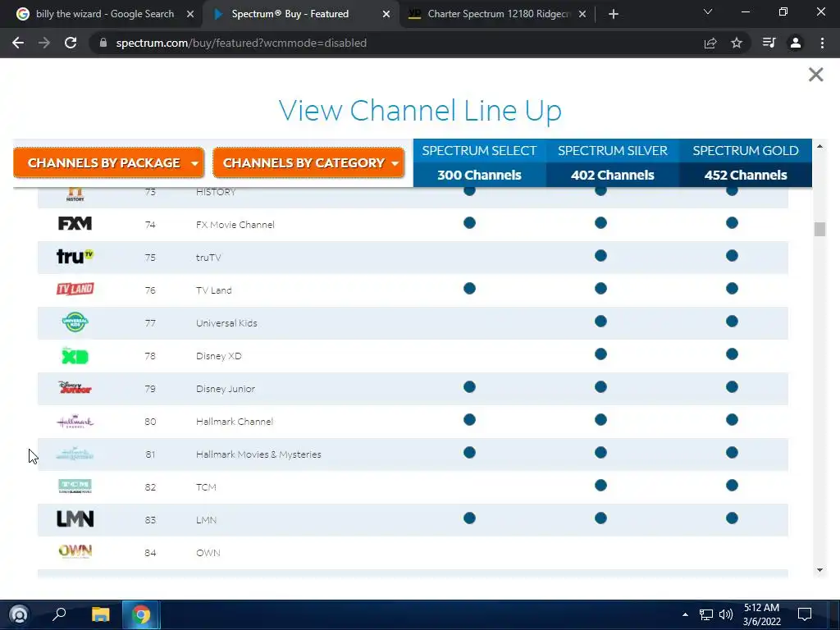Open the volume control in tray

coord(726,614)
